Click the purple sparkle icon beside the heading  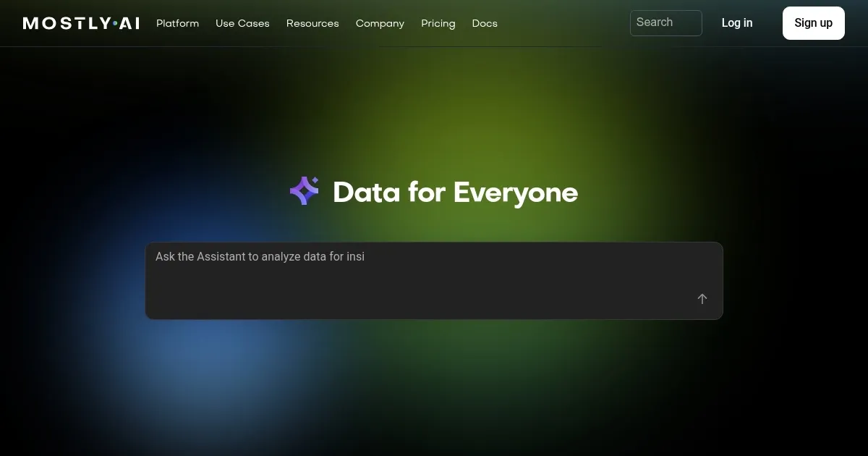[x=305, y=191]
